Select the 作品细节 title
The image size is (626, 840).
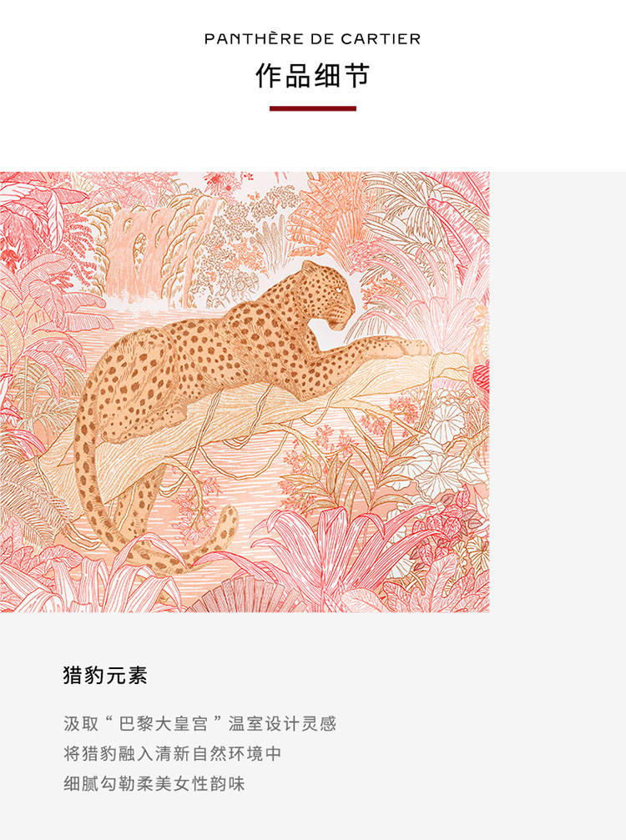(x=312, y=76)
